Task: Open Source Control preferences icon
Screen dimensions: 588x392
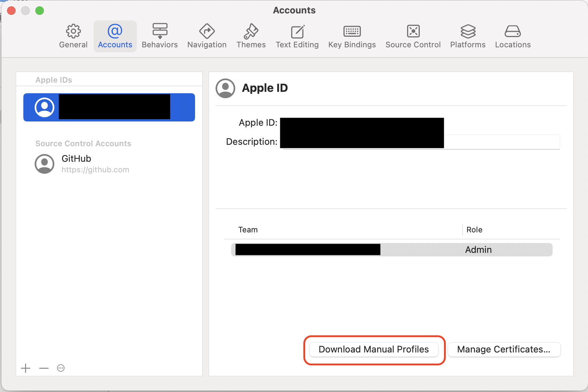Action: pyautogui.click(x=413, y=31)
